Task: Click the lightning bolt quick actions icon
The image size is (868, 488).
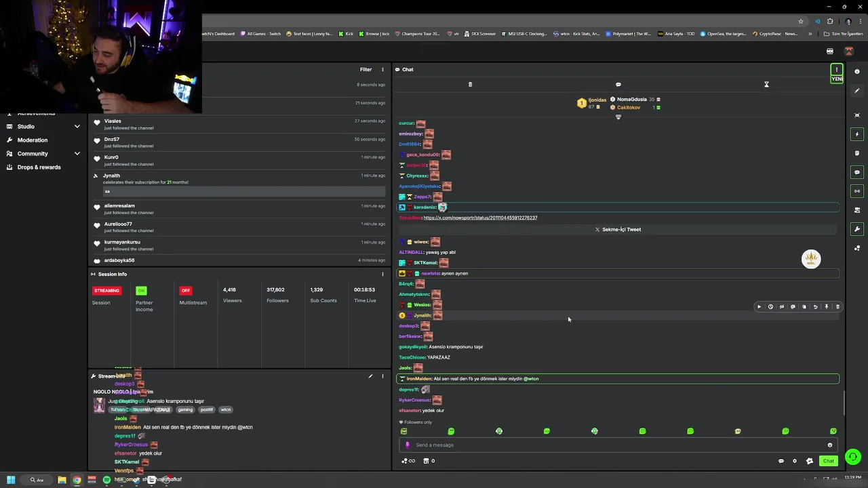Action: pyautogui.click(x=857, y=134)
